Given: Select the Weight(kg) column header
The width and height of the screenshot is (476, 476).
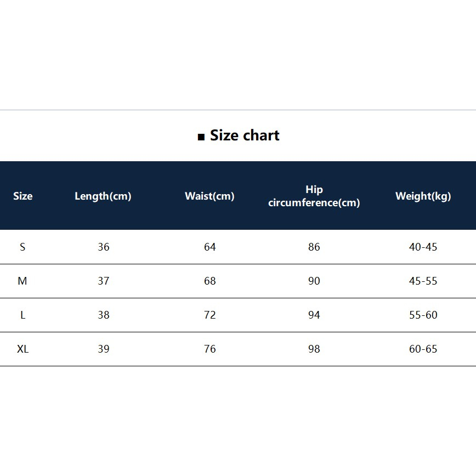Looking at the screenshot, I should [x=423, y=196].
